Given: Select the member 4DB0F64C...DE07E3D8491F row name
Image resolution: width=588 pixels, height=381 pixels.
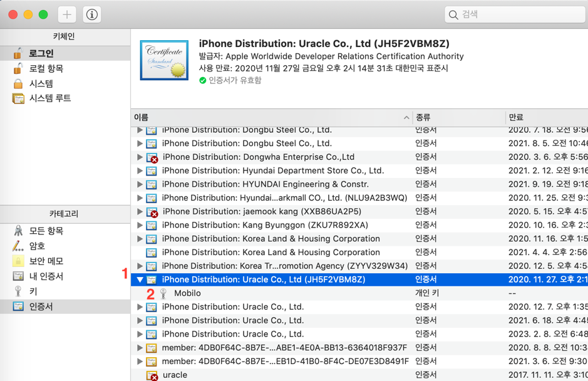Looking at the screenshot, I should (286, 362).
